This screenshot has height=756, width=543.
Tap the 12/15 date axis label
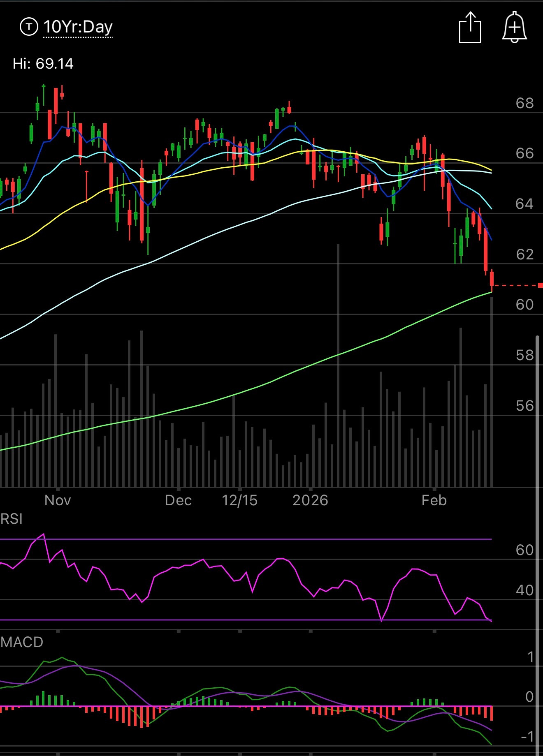click(x=239, y=500)
